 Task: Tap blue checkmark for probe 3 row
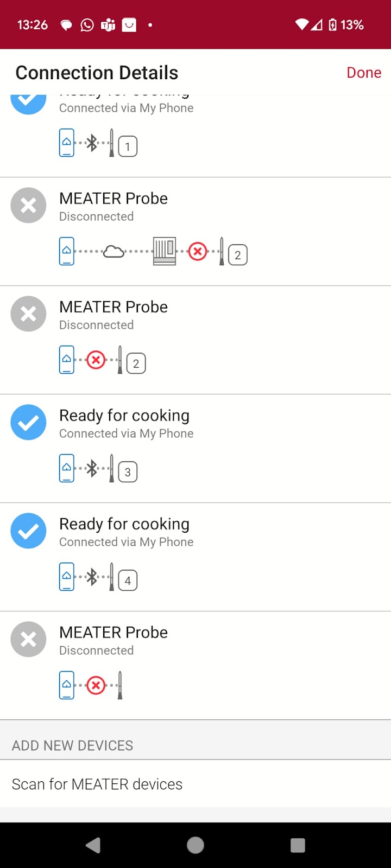click(28, 422)
